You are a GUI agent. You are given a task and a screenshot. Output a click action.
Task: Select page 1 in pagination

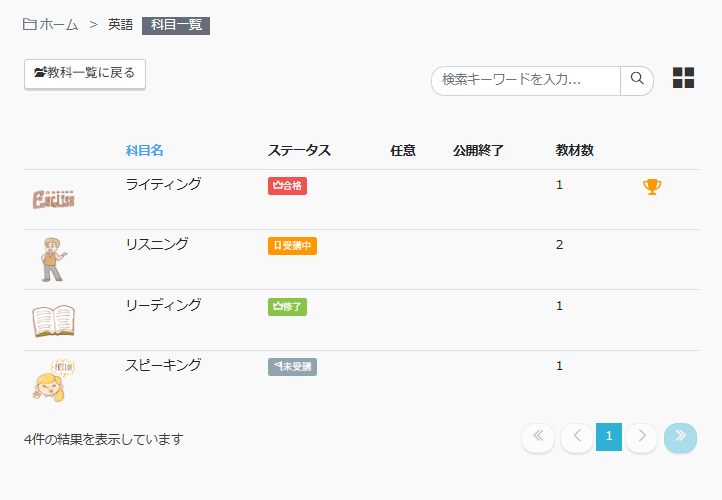coord(609,437)
